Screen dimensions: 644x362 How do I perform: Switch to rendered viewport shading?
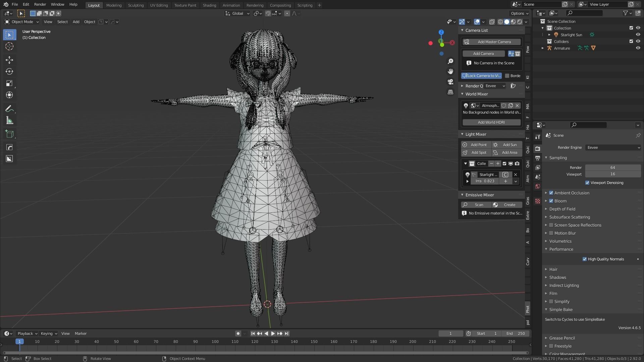point(520,22)
